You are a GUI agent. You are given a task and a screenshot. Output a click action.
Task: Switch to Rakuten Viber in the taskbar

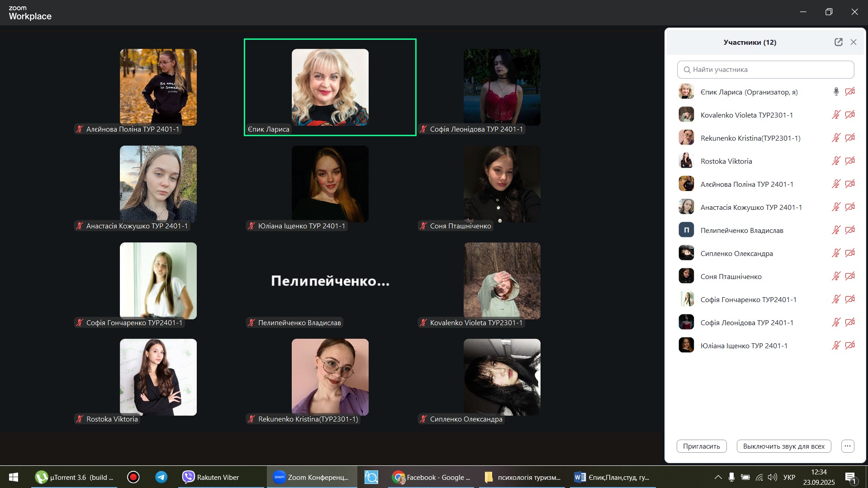pyautogui.click(x=211, y=477)
